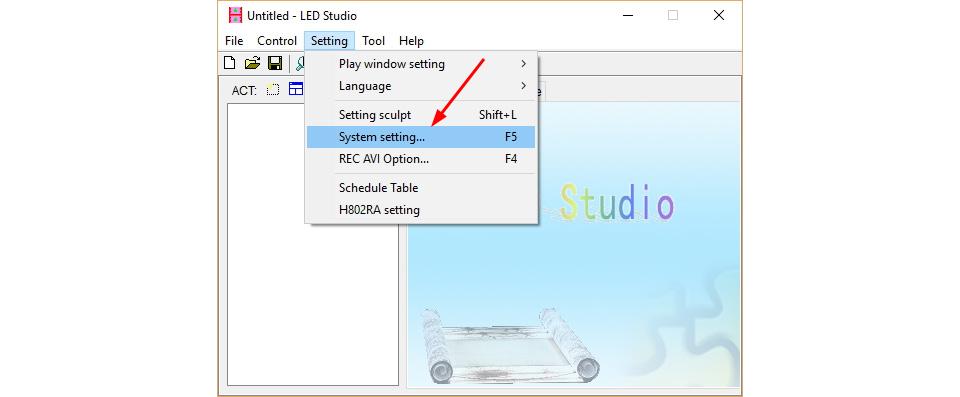Expand the Play window setting submenu
Viewport: 960px width, 397px height.
421,64
